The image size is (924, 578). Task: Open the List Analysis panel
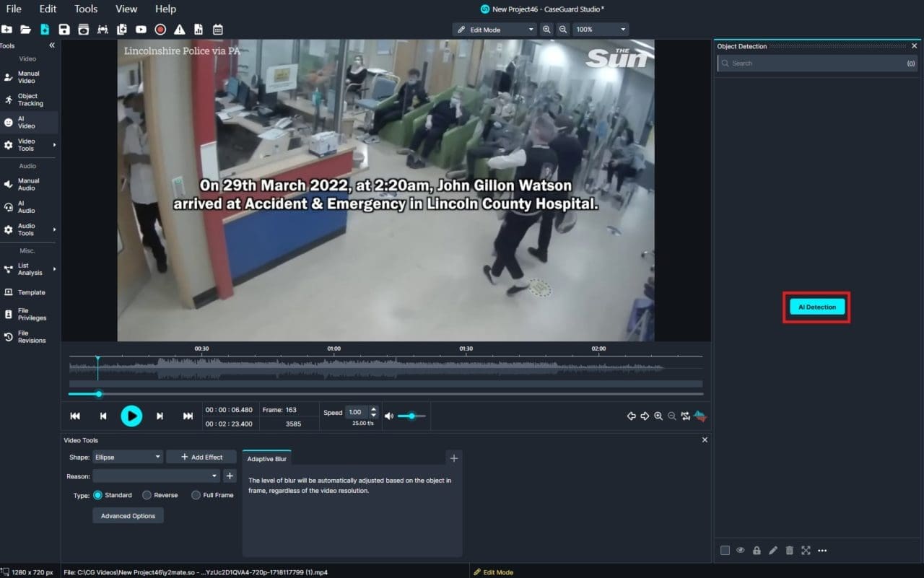point(29,268)
